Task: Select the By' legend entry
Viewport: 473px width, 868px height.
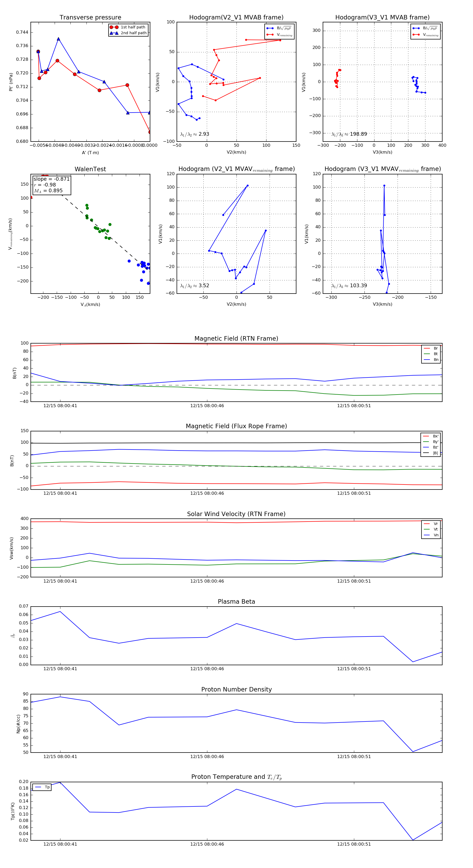Action: (431, 442)
